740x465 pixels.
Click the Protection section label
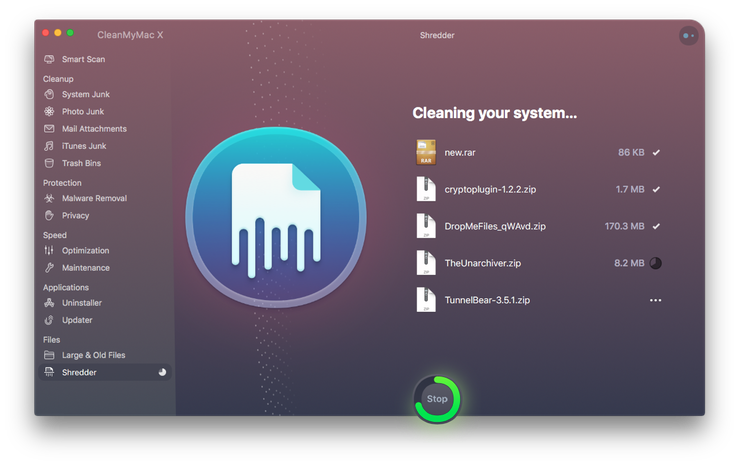click(x=62, y=183)
